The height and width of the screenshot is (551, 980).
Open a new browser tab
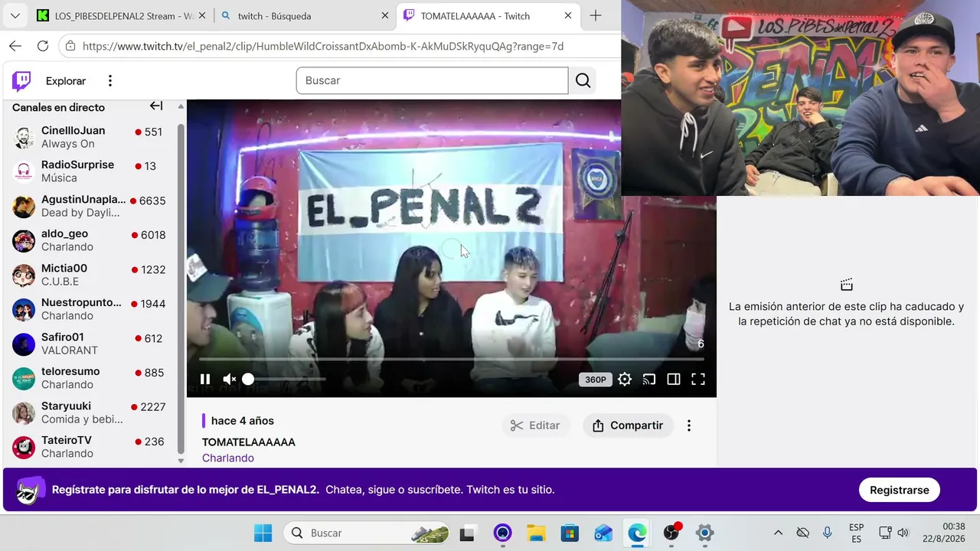coord(596,16)
